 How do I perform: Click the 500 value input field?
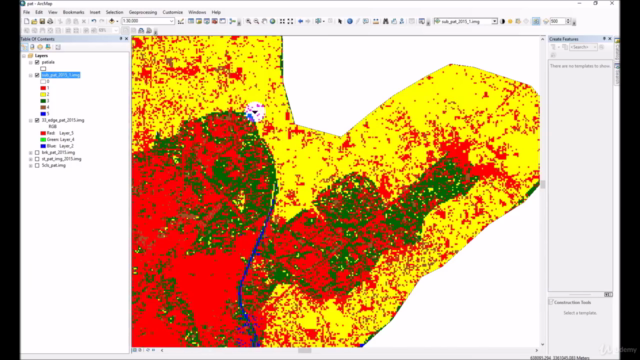[558, 21]
